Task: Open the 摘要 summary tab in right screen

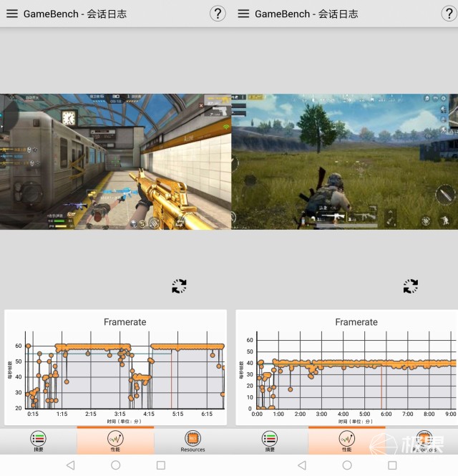Action: pos(270,441)
